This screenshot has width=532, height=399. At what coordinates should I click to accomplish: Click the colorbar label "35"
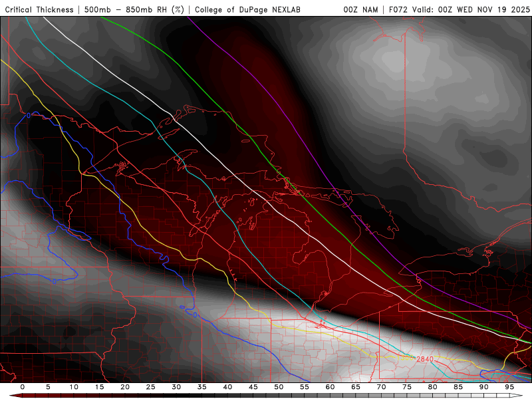[202, 387]
